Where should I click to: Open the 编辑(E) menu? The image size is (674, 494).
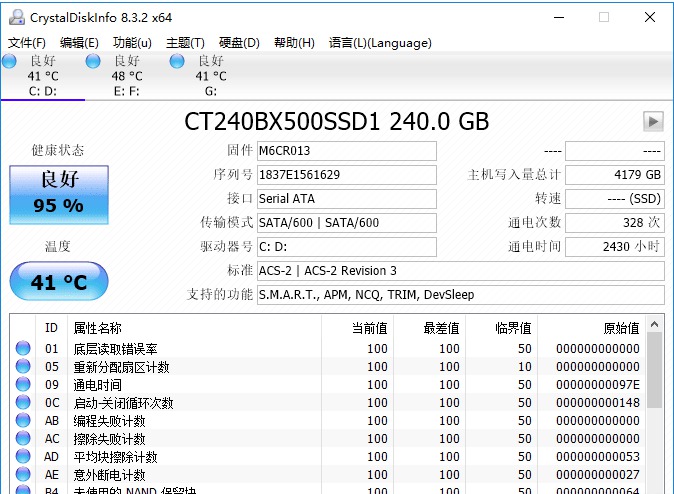(80, 43)
